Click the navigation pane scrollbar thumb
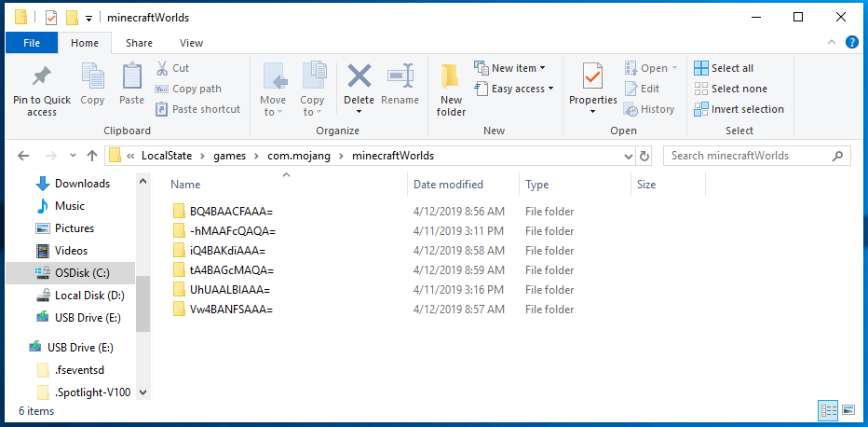The width and height of the screenshot is (868, 427). (x=142, y=304)
